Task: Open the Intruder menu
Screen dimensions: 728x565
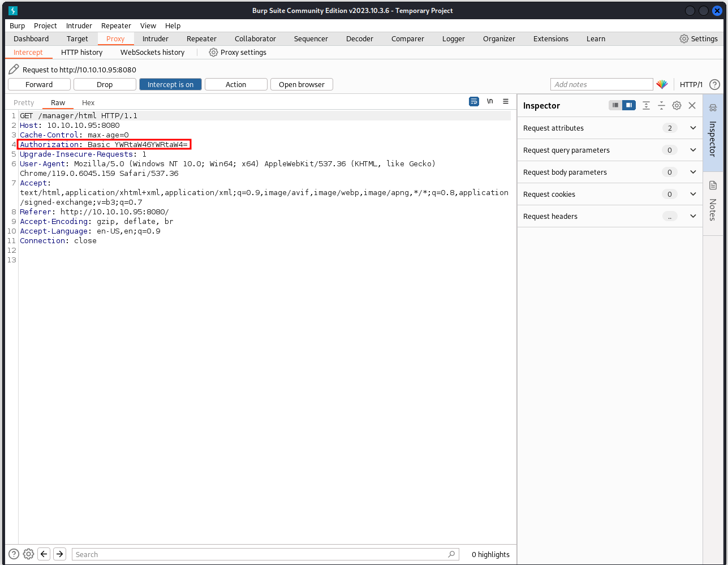Action: pyautogui.click(x=79, y=25)
